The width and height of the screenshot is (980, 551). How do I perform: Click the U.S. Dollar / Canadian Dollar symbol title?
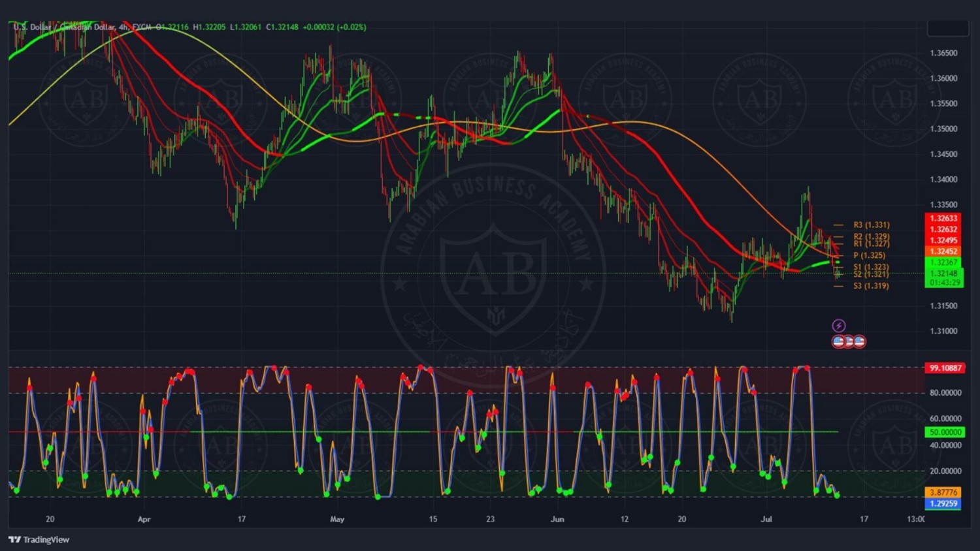tap(64, 27)
